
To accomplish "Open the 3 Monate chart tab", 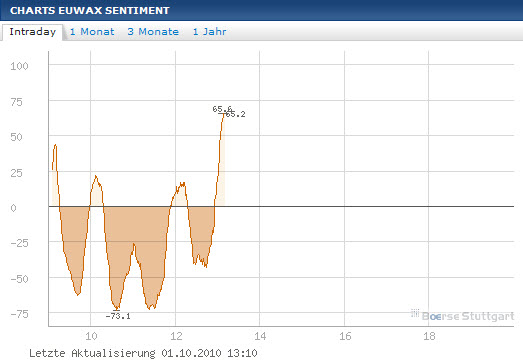I will [153, 32].
